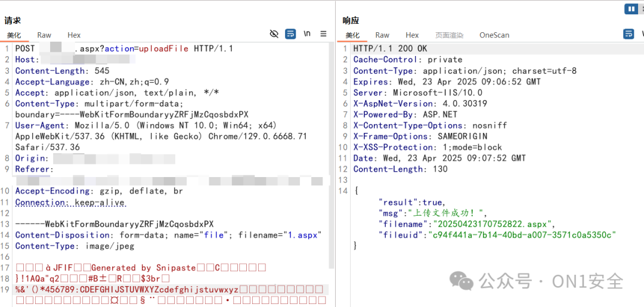Click the Connection: keep-alive header

[x=70, y=202]
